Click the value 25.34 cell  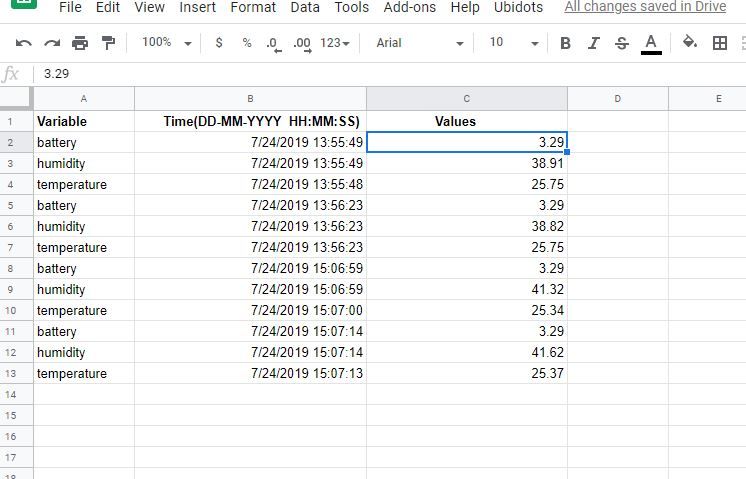point(467,310)
